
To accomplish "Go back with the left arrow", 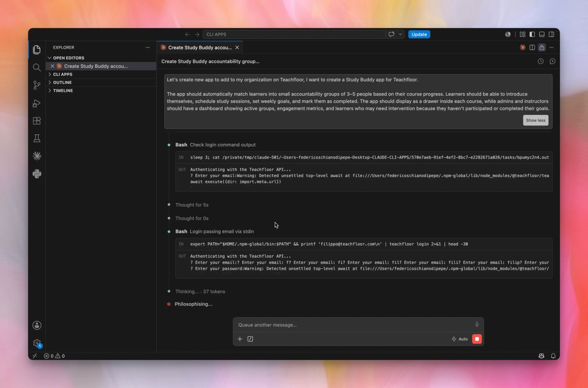I will (x=187, y=34).
